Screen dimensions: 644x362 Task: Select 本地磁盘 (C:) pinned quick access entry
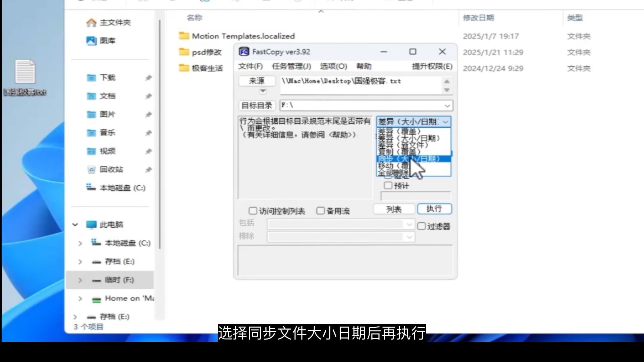116,188
